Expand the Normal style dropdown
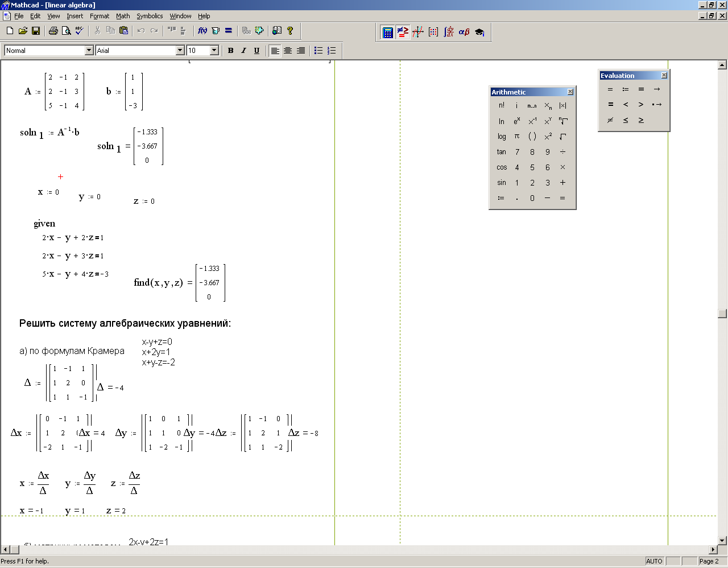 [x=89, y=51]
